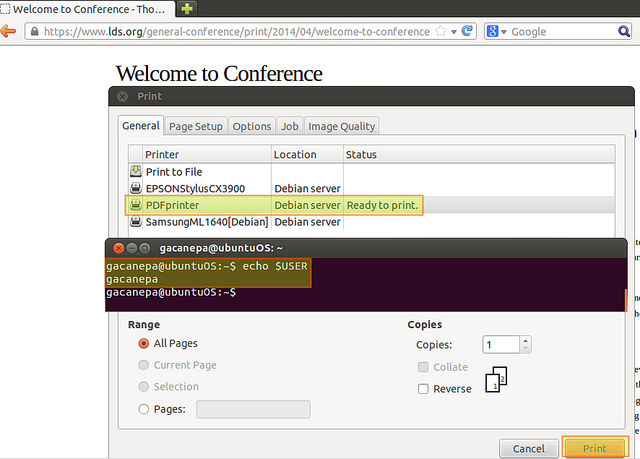Click the Pages range text field
Screen dimensions: 640x459
click(253, 409)
